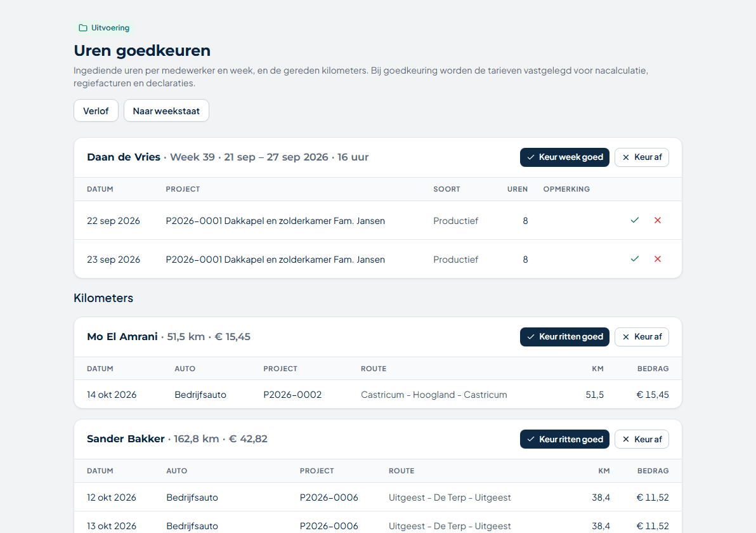Click the 51,5 km value in the 14 okt row
Viewport: 756px width, 533px height.
[x=594, y=395]
